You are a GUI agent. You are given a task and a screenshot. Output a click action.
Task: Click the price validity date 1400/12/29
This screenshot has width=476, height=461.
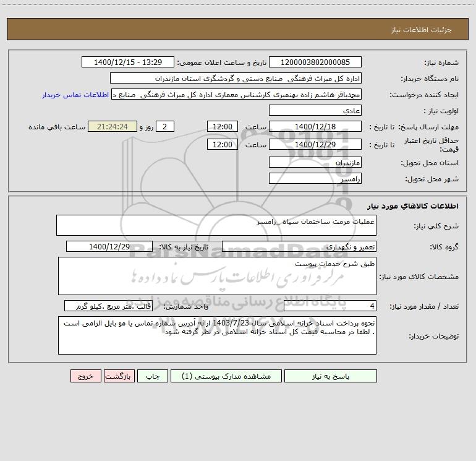coord(315,144)
